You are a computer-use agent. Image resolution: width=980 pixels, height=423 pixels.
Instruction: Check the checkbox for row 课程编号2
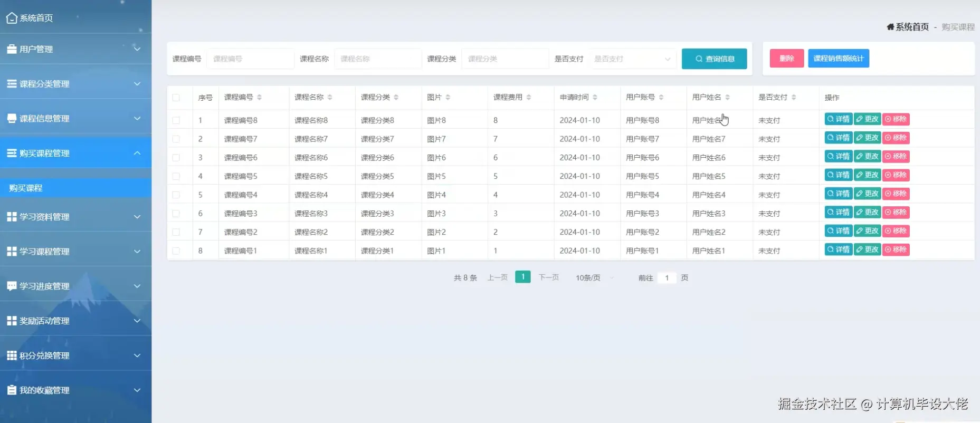[176, 232]
